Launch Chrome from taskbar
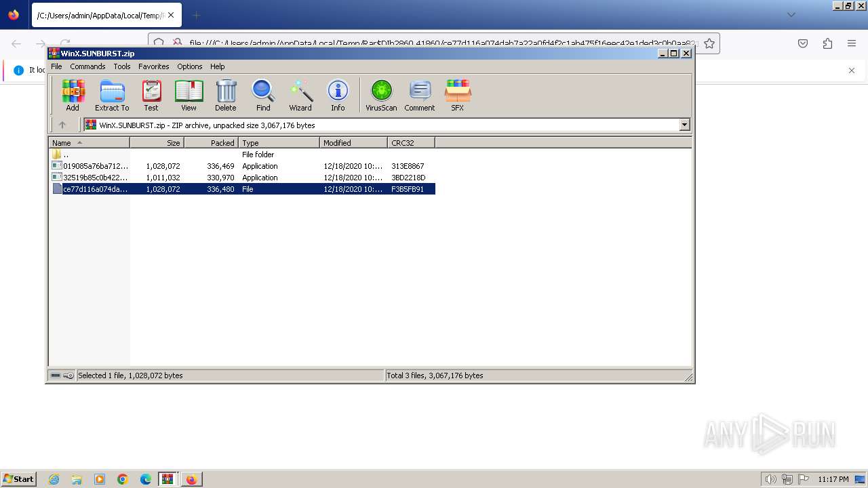The height and width of the screenshot is (488, 868). (123, 479)
